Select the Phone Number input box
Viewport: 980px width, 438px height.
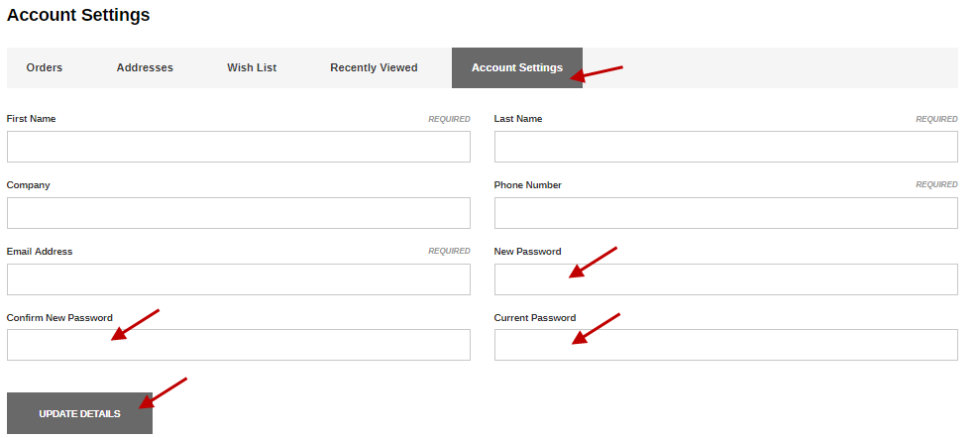coord(725,213)
